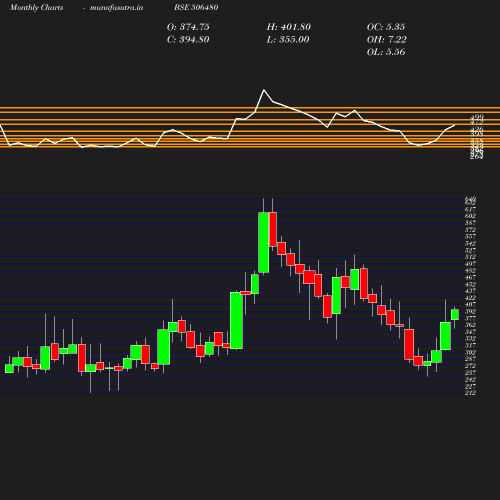
Task: Click the "Monthly Charts" title text
Action: (36, 7)
